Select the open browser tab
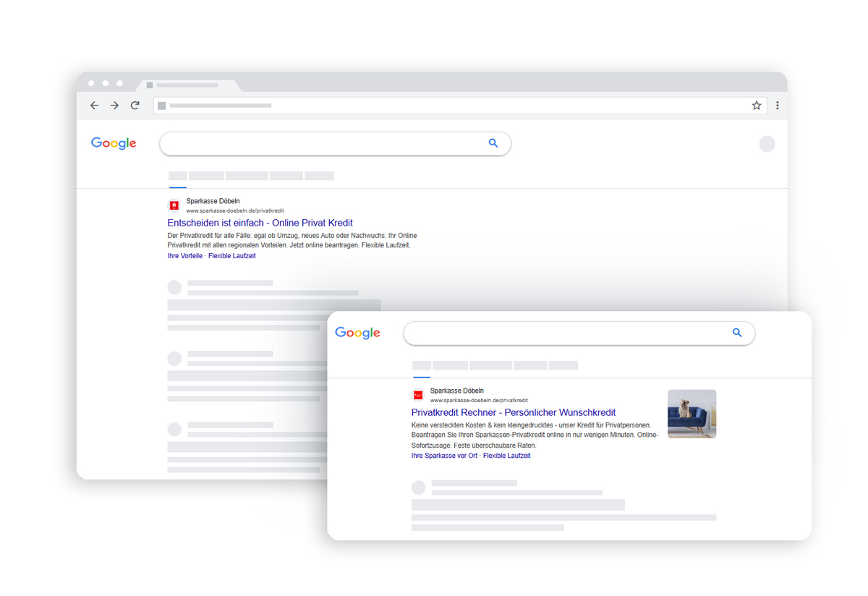This screenshot has height=596, width=868. click(x=188, y=85)
